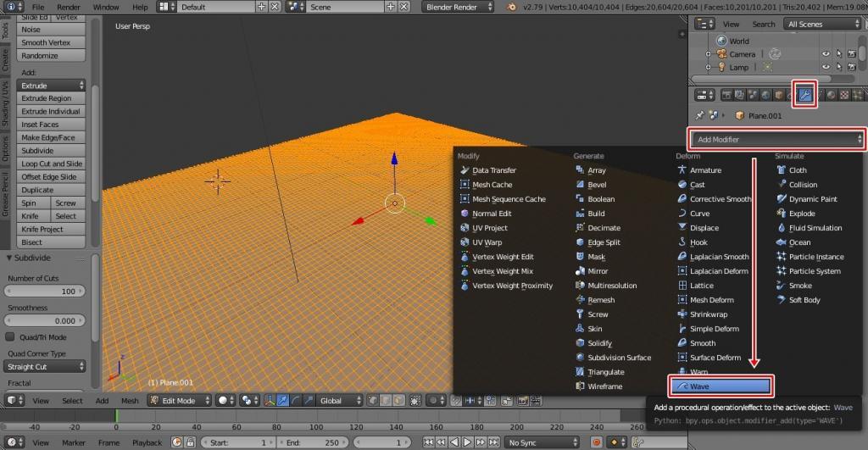Play the animation in reverse
Viewport: 868px width, 450px height.
454,442
